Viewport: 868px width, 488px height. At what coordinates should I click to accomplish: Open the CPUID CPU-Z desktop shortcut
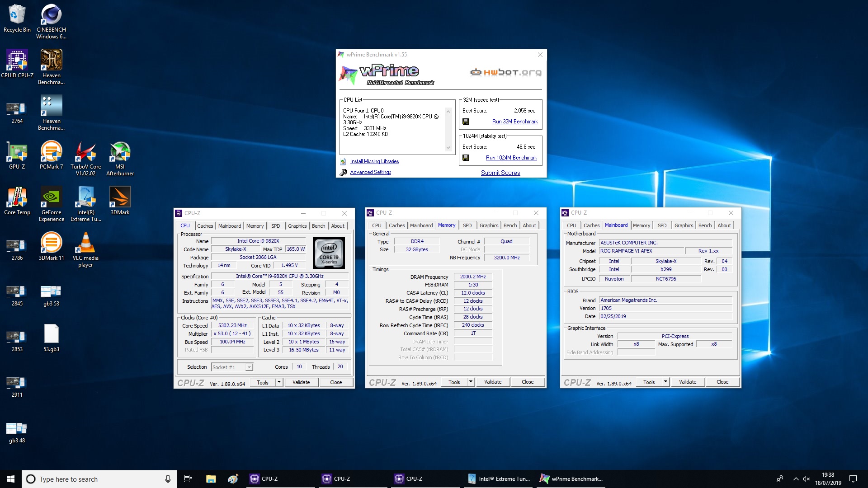17,64
